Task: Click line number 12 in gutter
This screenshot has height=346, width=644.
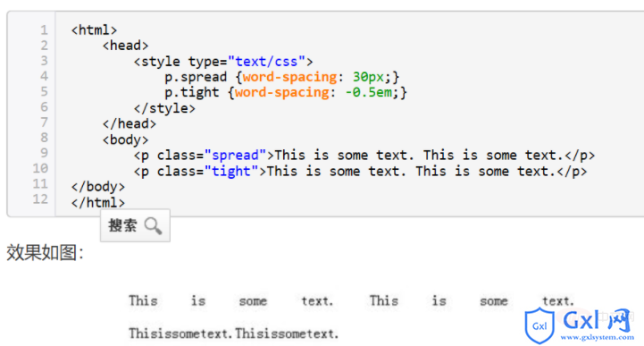Action: pyautogui.click(x=40, y=199)
